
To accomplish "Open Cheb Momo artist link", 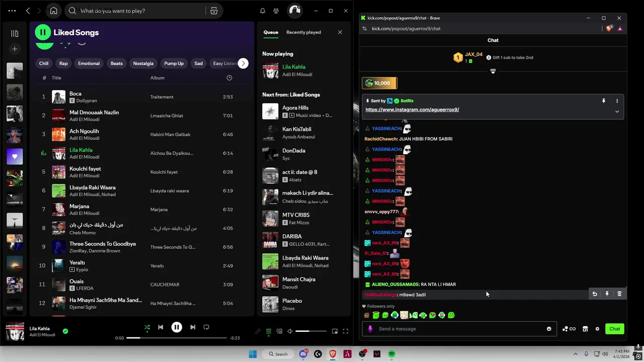I will coord(83,232).
